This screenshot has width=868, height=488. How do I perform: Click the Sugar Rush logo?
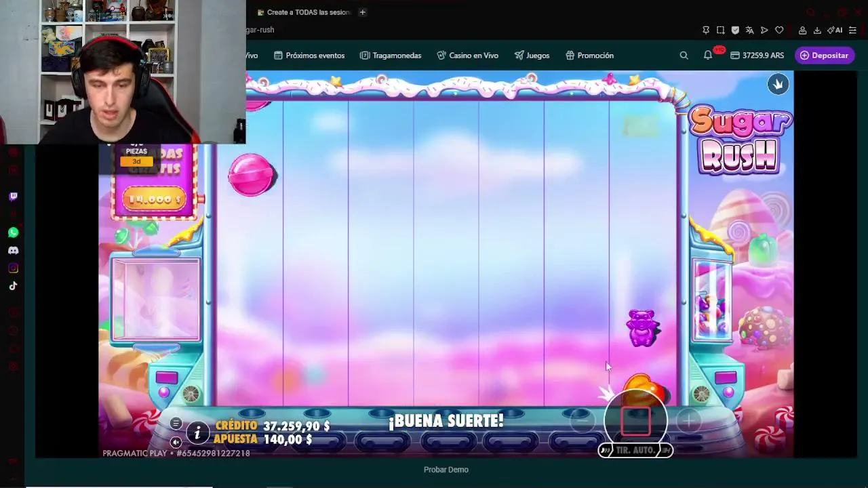pyautogui.click(x=741, y=140)
